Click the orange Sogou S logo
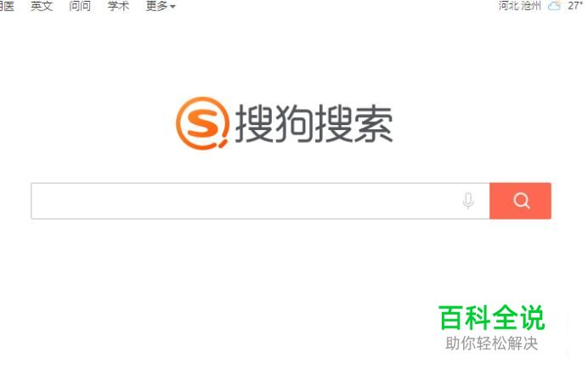This screenshot has height=381, width=588. pyautogui.click(x=202, y=123)
